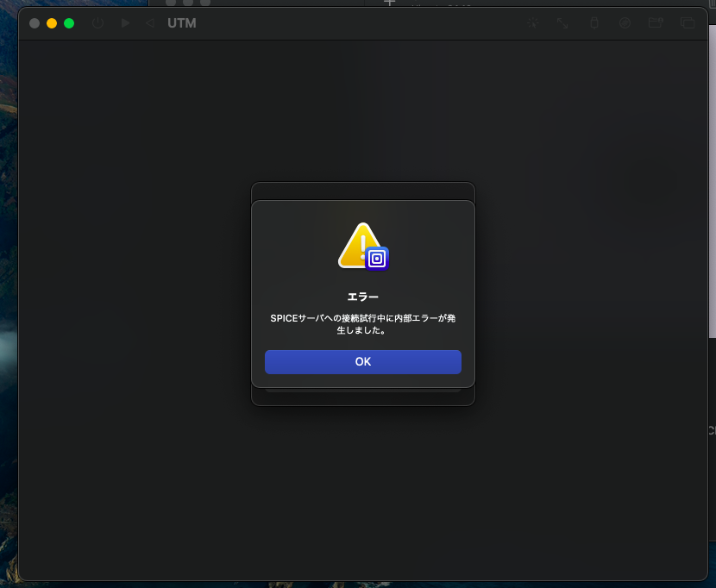
Task: Click the windows icon at toolbar right end
Action: tap(687, 23)
